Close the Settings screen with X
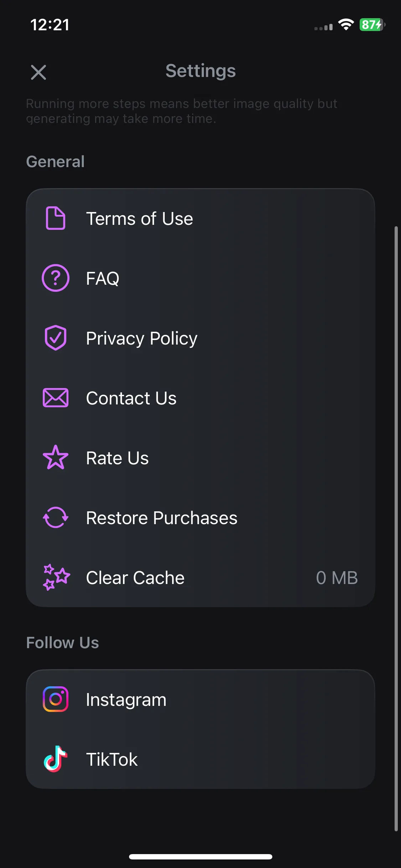Viewport: 401px width, 868px height. pos(38,72)
